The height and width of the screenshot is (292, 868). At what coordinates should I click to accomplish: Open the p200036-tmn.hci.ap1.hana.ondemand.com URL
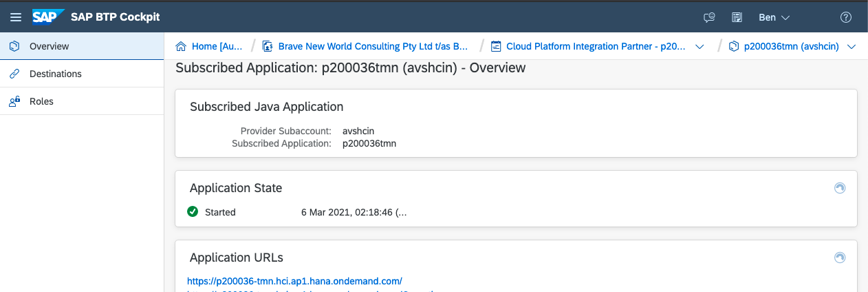pyautogui.click(x=294, y=281)
